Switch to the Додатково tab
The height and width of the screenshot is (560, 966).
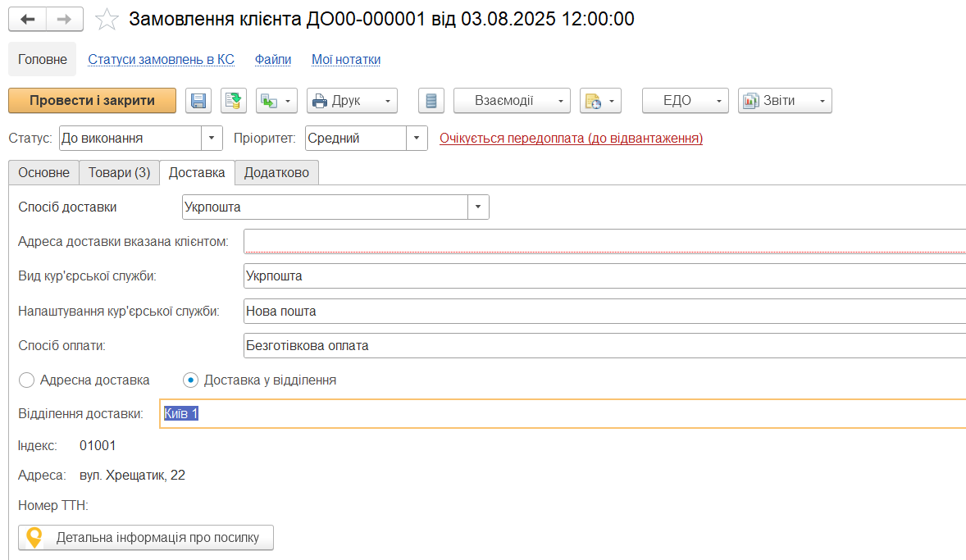pos(276,172)
